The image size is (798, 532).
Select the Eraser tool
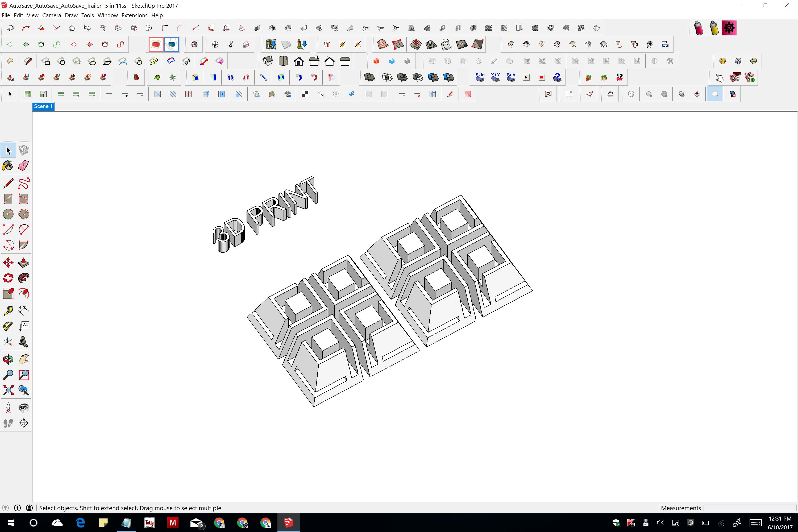pyautogui.click(x=24, y=166)
